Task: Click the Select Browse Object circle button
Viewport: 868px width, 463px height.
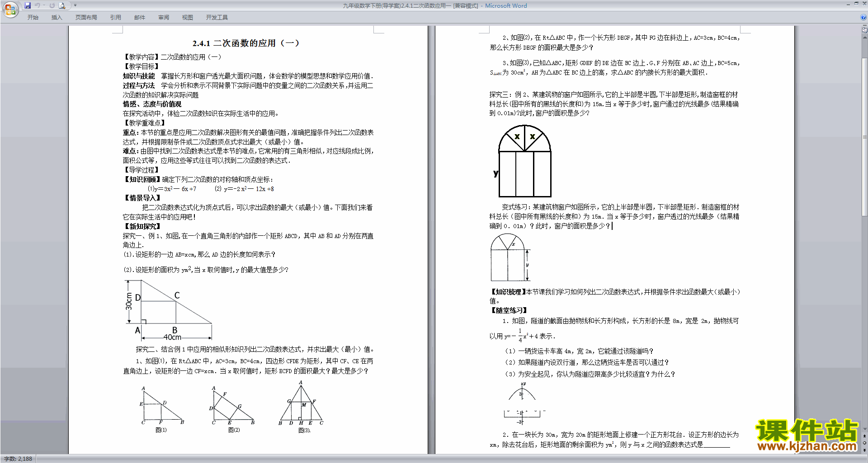Action: 865,443
